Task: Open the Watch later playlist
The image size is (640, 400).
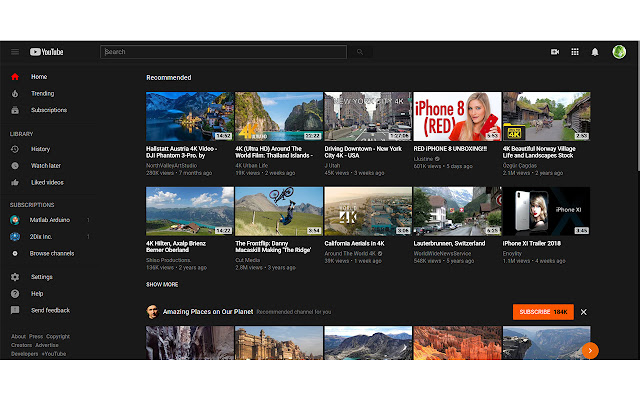Action: click(46, 165)
